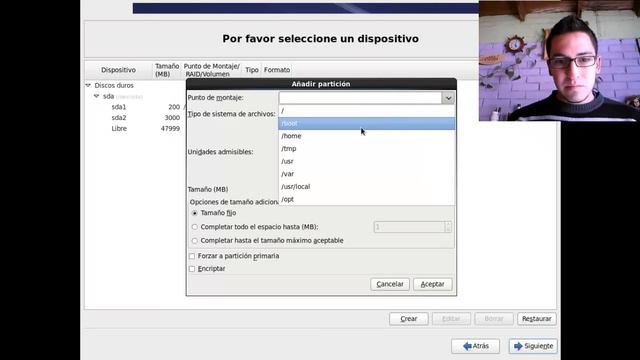This screenshot has width=640, height=360.
Task: Click the size limit spinner arrows
Action: [448, 227]
